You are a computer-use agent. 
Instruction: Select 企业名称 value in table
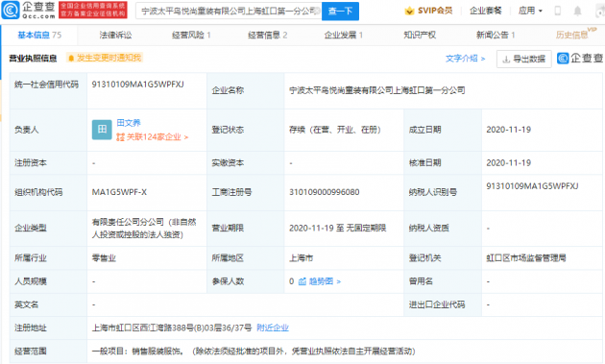[x=377, y=90]
